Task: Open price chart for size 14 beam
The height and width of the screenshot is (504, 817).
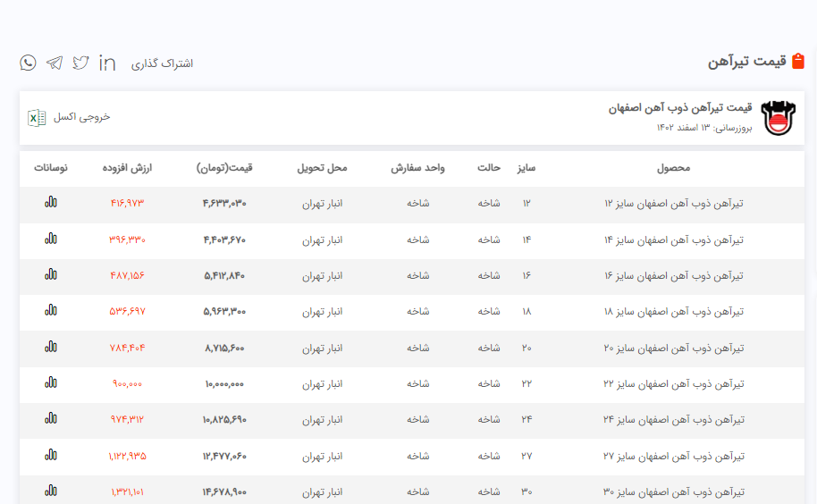Action: click(x=51, y=239)
